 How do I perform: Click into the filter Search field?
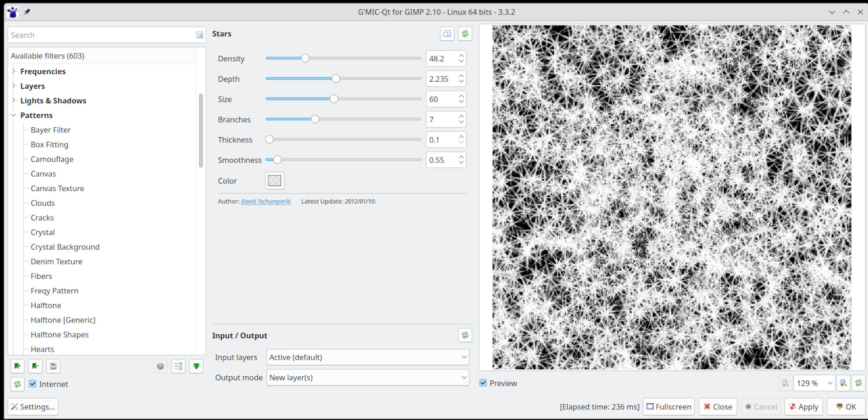(102, 35)
